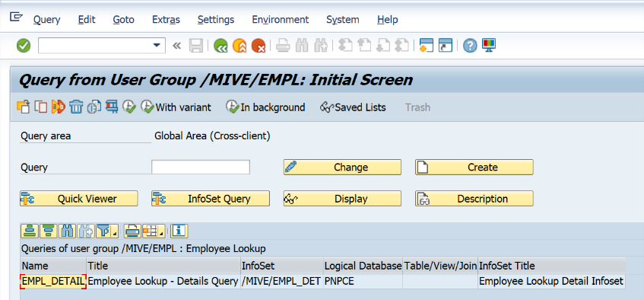
Task: Click the Title column header
Action: 163,266
